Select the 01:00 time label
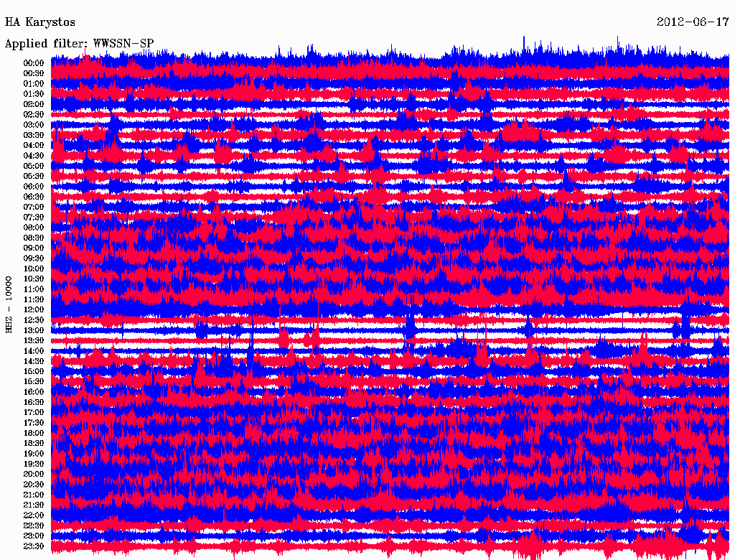The height and width of the screenshot is (560, 735). [34, 83]
